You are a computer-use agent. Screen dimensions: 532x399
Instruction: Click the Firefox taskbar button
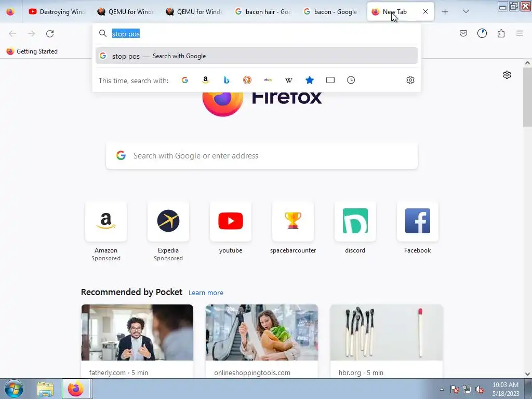coord(76,389)
